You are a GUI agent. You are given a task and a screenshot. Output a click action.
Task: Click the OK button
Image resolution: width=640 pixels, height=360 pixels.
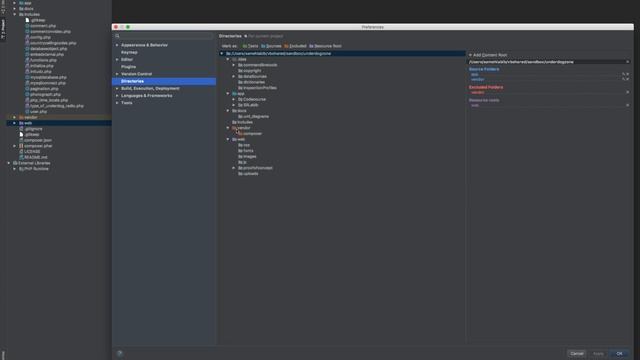point(619,353)
